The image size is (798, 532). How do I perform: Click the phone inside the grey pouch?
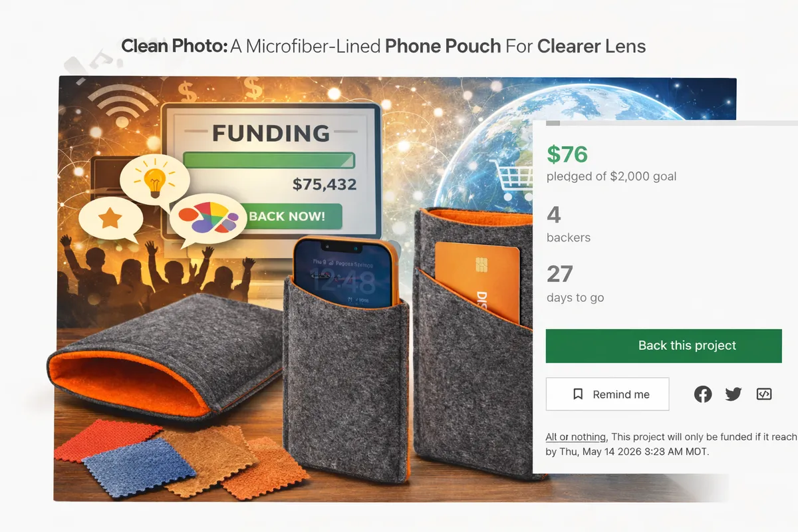tap(344, 274)
